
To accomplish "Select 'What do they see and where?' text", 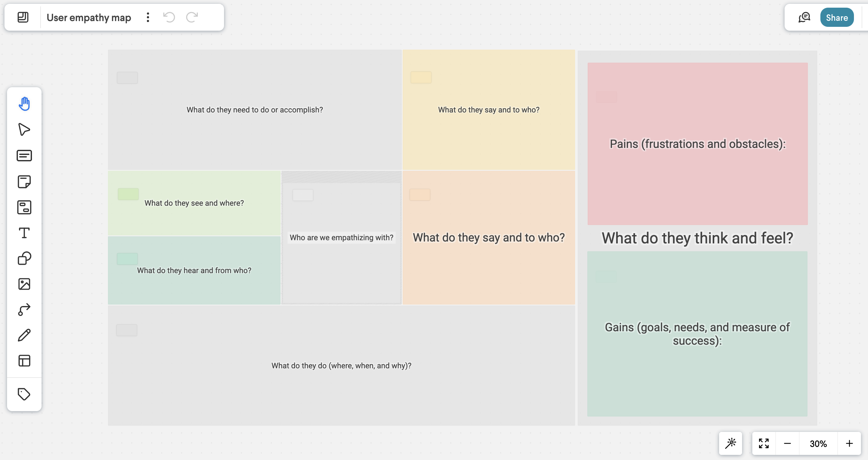I will click(x=194, y=203).
